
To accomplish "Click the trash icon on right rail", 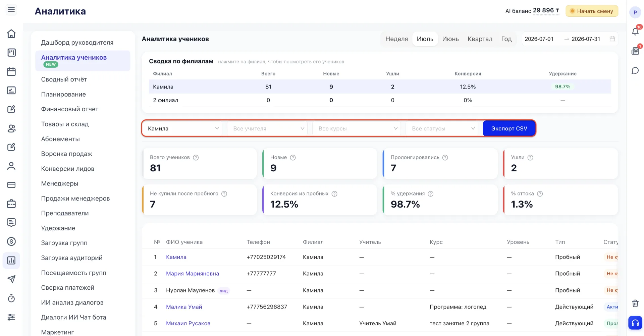I will point(635,303).
